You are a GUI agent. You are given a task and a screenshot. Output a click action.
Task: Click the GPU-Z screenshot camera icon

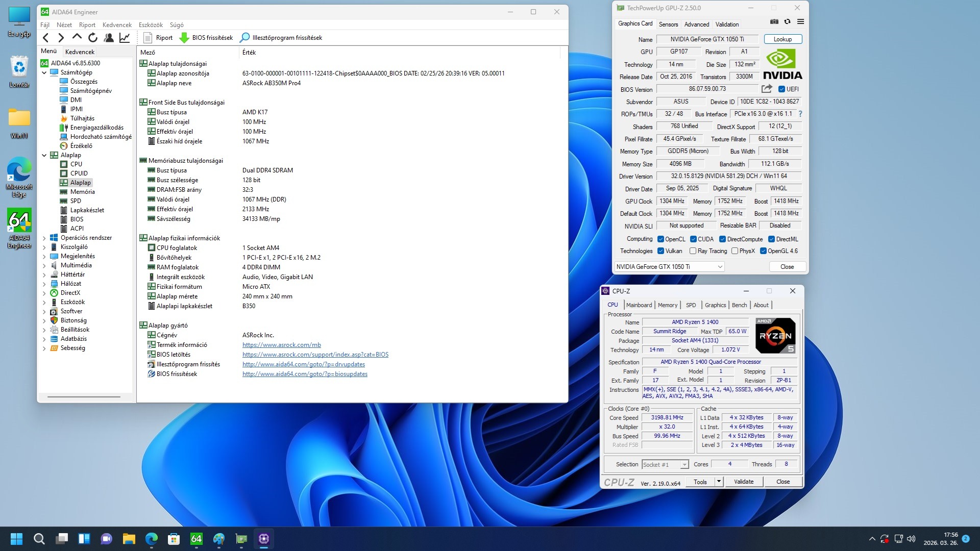774,21
